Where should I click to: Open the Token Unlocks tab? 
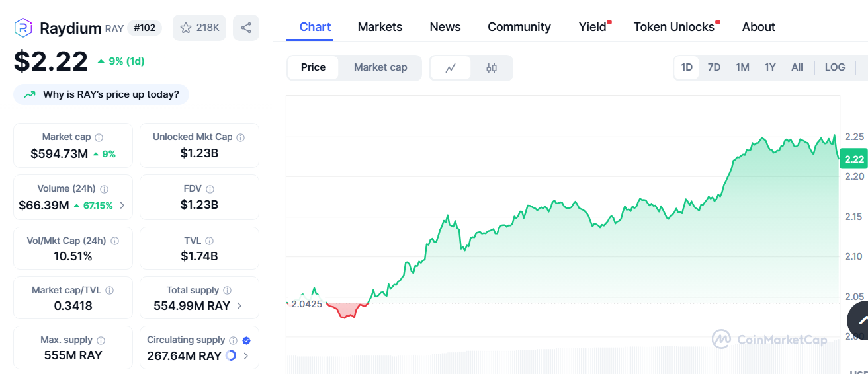click(674, 27)
